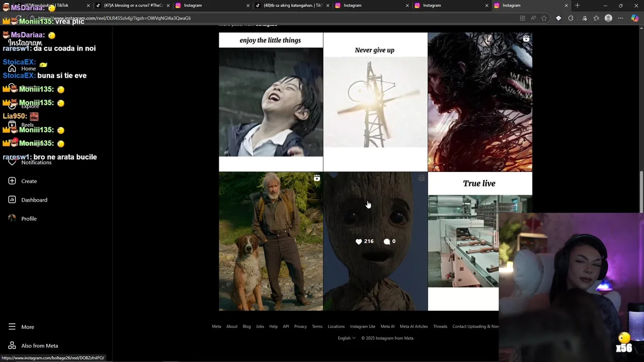The image size is (644, 362).
Task: Open the Threads footer link
Action: (x=440, y=326)
